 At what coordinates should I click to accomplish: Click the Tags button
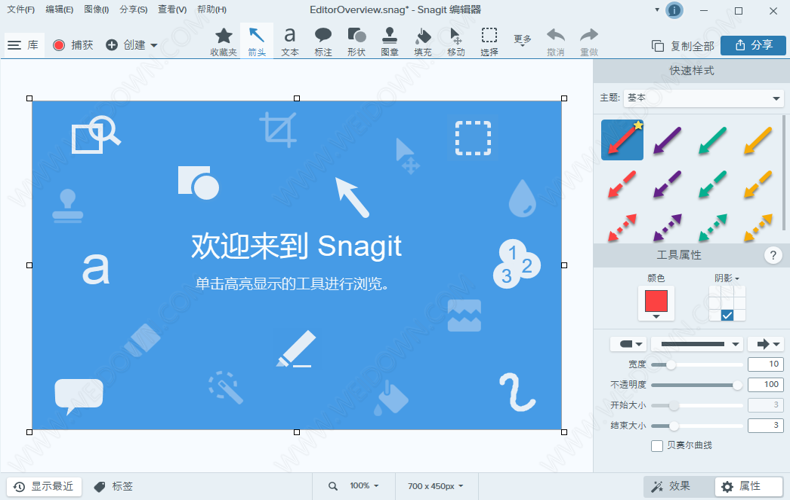click(113, 486)
